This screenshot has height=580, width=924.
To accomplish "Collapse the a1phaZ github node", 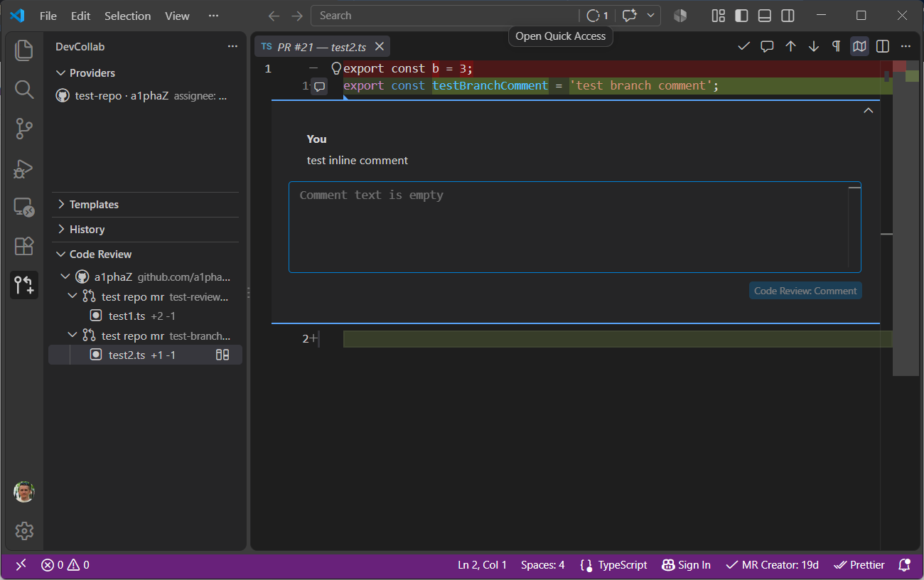I will click(66, 276).
